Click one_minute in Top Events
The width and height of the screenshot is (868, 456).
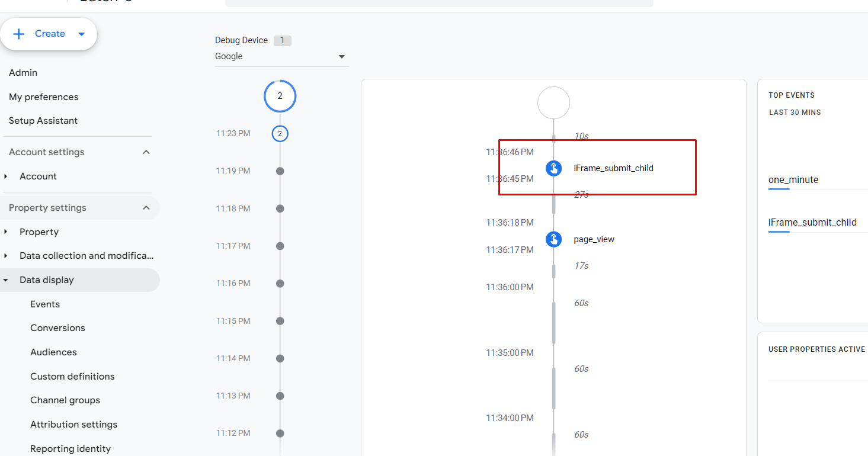point(793,180)
